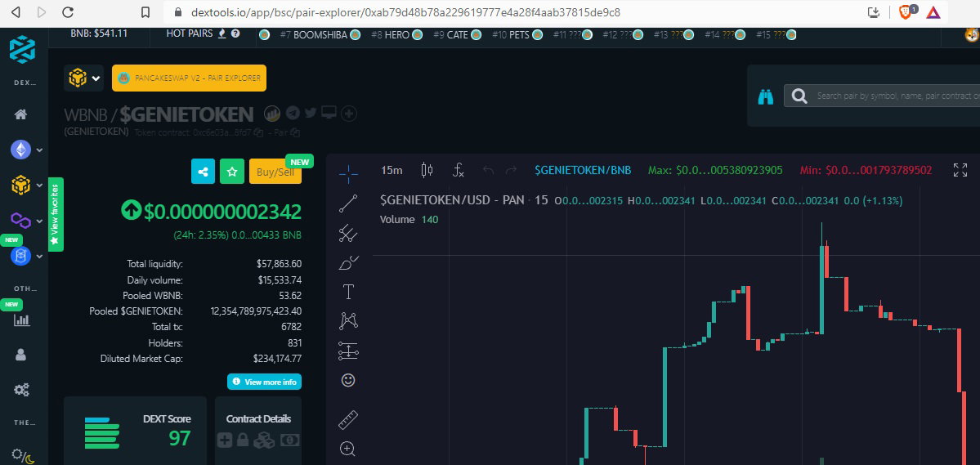Select the text annotation tool
Viewport: 980px width, 465px height.
point(348,292)
